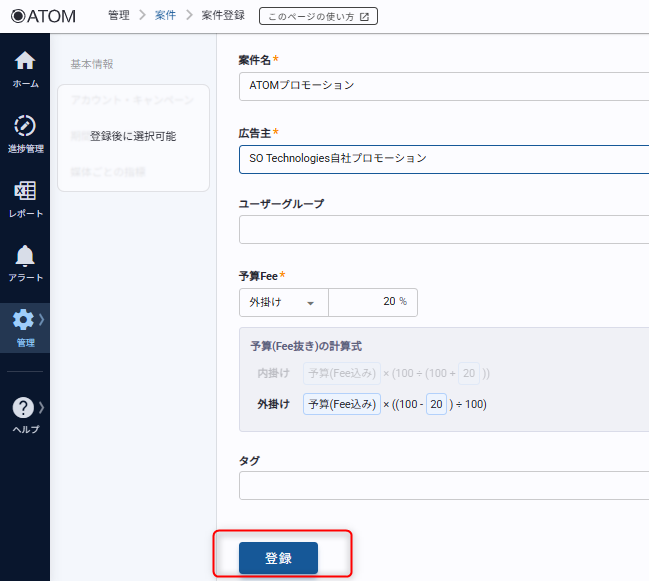The height and width of the screenshot is (581, 649).
Task: Open the 外掛け fee type dropdown
Action: [283, 302]
